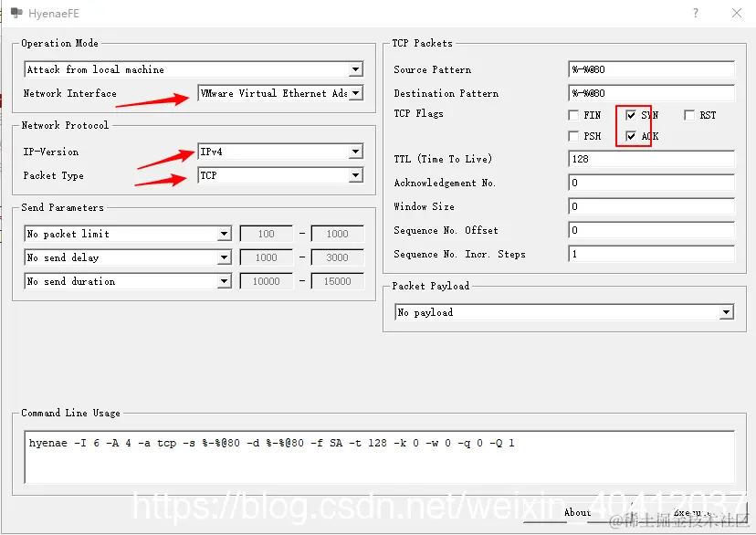Open the Packet Payload dropdown
Image resolution: width=756 pixels, height=535 pixels.
pyautogui.click(x=564, y=312)
